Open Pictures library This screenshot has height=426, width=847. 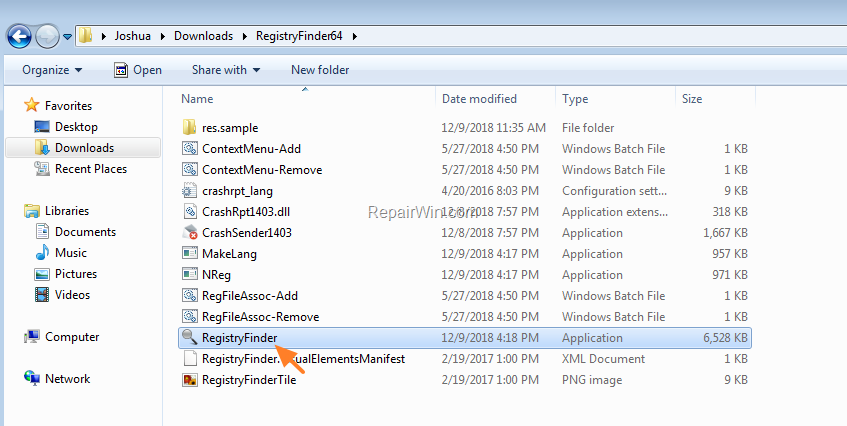point(76,274)
